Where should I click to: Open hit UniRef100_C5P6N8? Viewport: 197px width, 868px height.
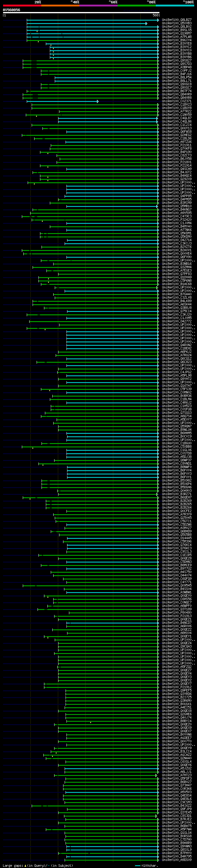point(176,281)
